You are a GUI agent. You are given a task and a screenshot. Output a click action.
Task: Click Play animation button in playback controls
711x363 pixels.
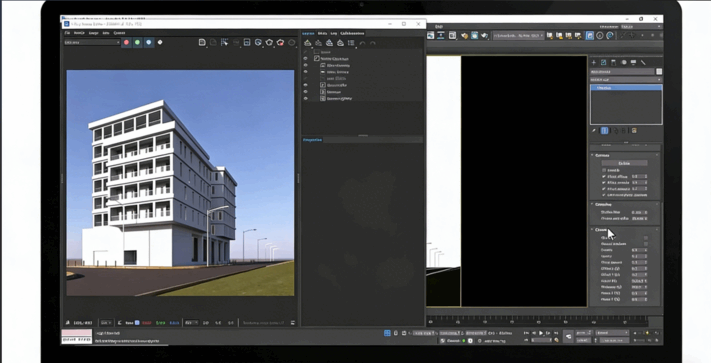tap(541, 333)
